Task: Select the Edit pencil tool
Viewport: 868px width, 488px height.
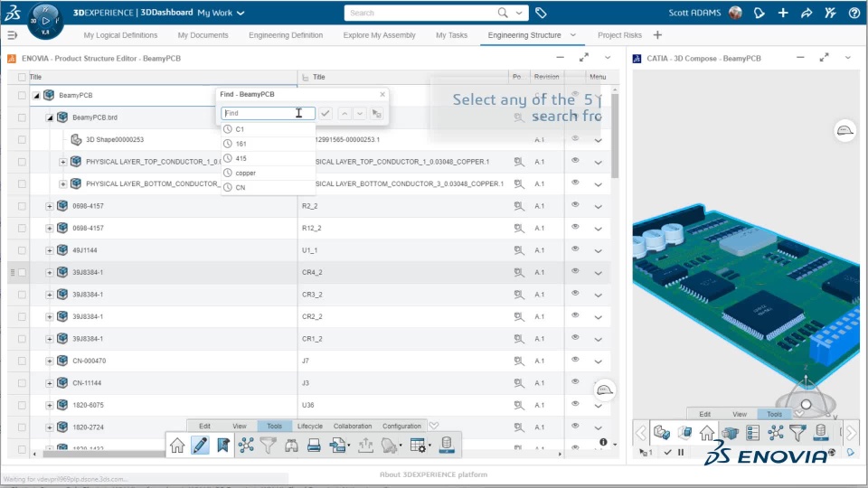Action: [x=200, y=446]
